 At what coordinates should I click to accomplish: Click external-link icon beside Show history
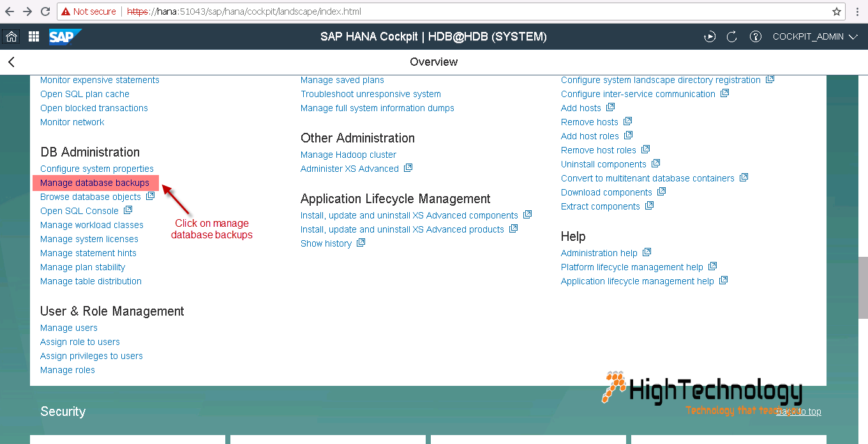coord(361,243)
